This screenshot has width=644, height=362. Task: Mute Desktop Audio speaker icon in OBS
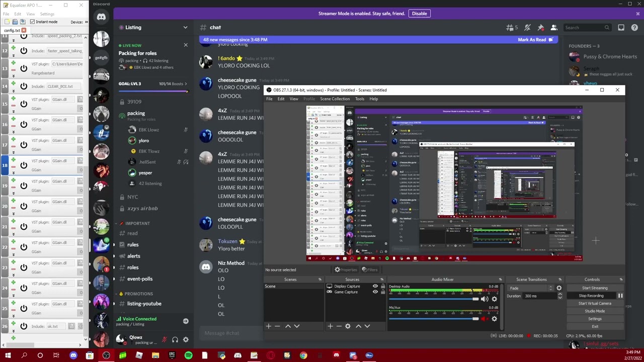[484, 299]
